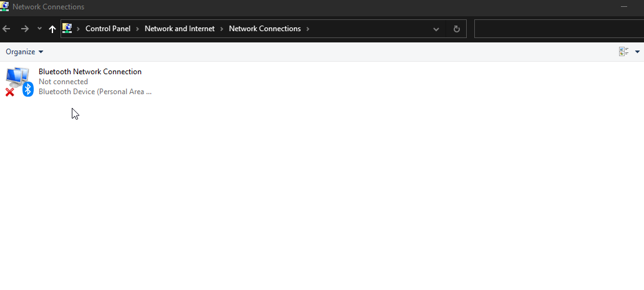644x290 pixels.
Task: Expand the chevron before Control Panel
Action: coord(79,29)
